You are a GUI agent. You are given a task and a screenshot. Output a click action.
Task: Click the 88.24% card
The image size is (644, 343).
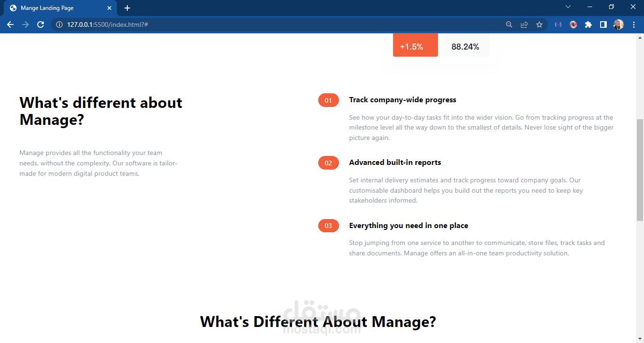pos(467,45)
